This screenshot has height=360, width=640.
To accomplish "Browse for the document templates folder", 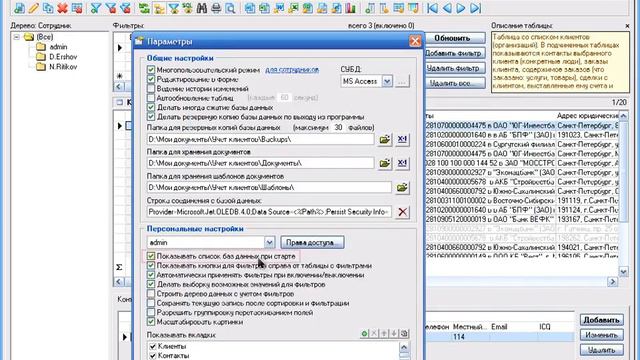I will click(x=402, y=188).
